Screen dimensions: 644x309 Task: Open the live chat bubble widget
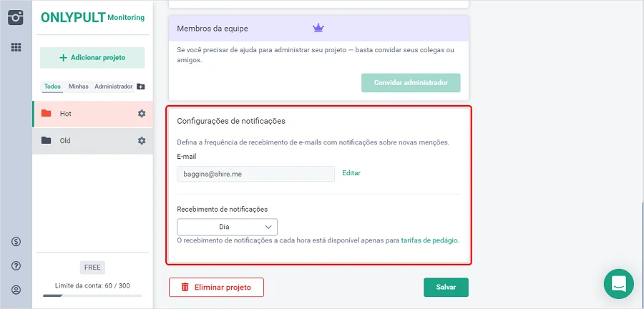(x=618, y=283)
